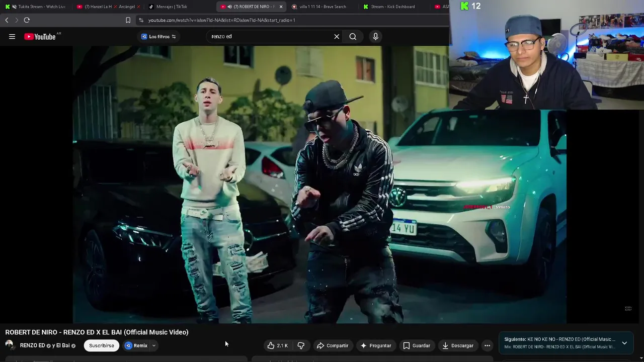Run search with the magnifying glass button

click(353, 36)
